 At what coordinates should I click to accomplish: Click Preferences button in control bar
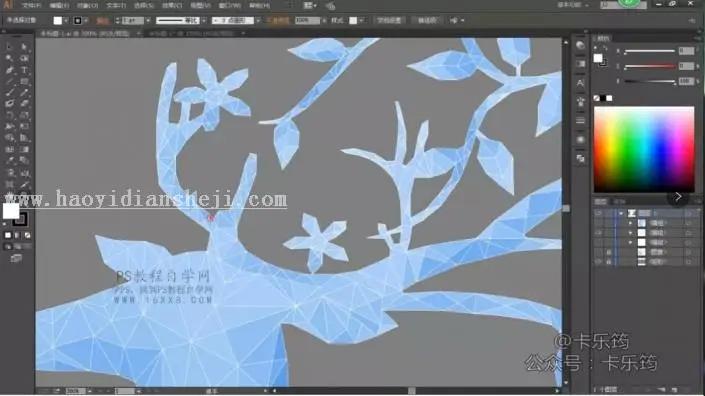[x=427, y=21]
